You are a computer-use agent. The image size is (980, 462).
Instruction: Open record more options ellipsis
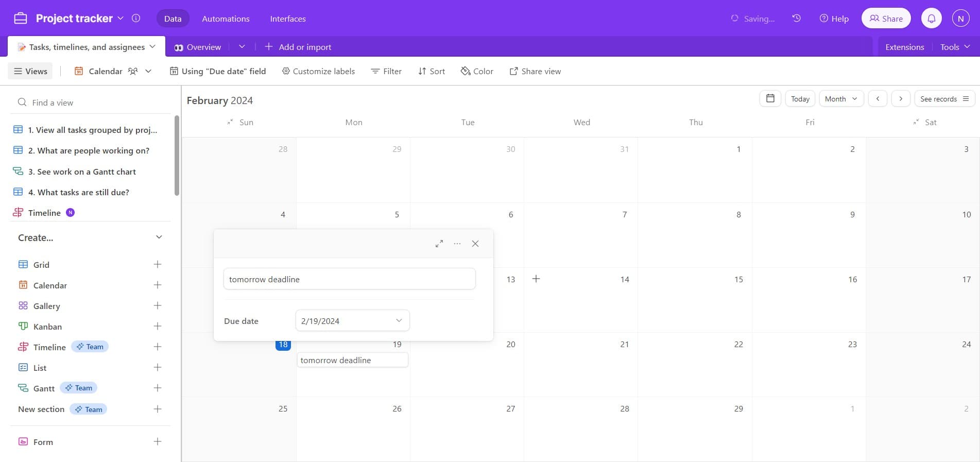pos(457,244)
